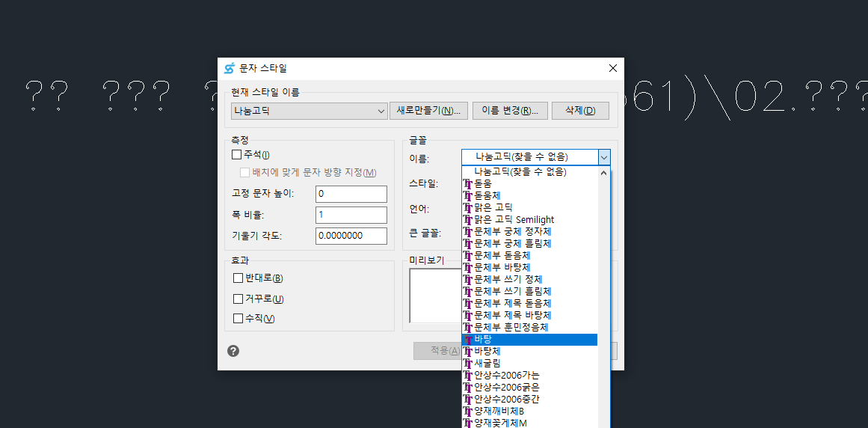Choose 맑은 고딕 from the font list
Image resolution: width=868 pixels, height=428 pixels.
pyautogui.click(x=530, y=207)
